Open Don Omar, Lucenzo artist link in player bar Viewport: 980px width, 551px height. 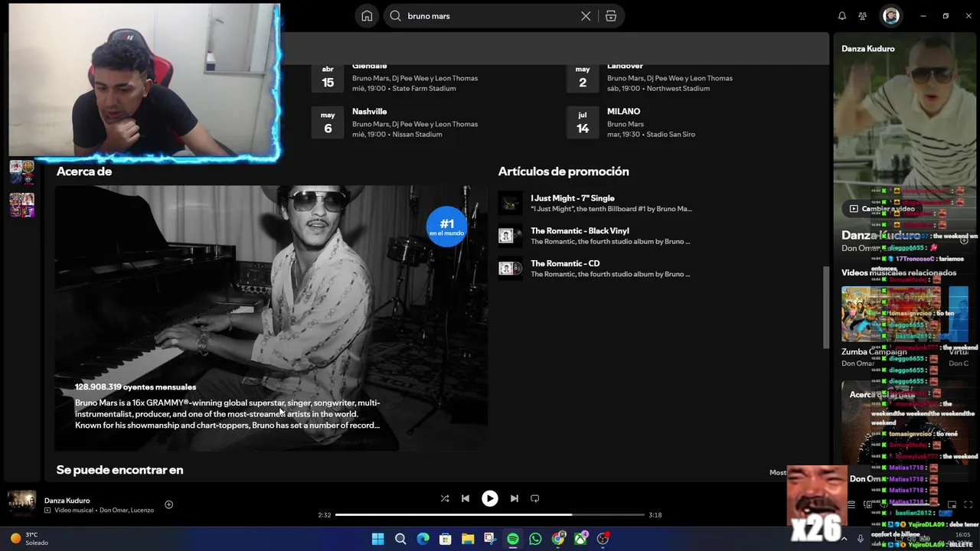pyautogui.click(x=126, y=510)
